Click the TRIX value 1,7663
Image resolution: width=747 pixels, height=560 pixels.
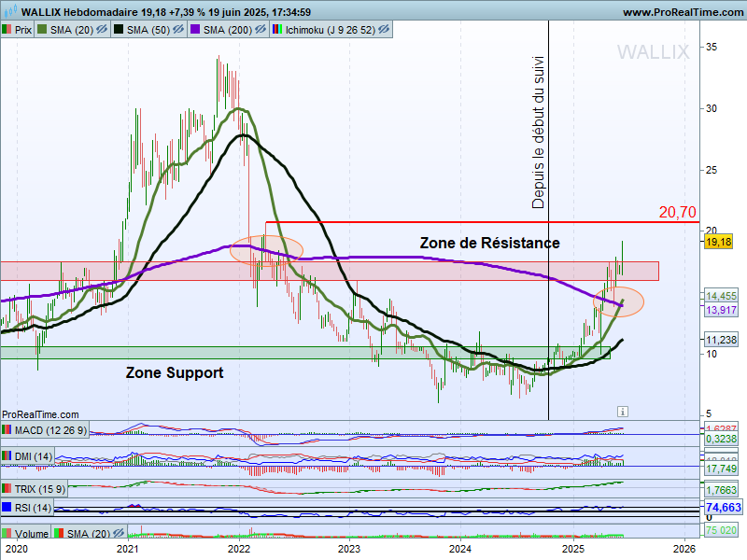[721, 489]
